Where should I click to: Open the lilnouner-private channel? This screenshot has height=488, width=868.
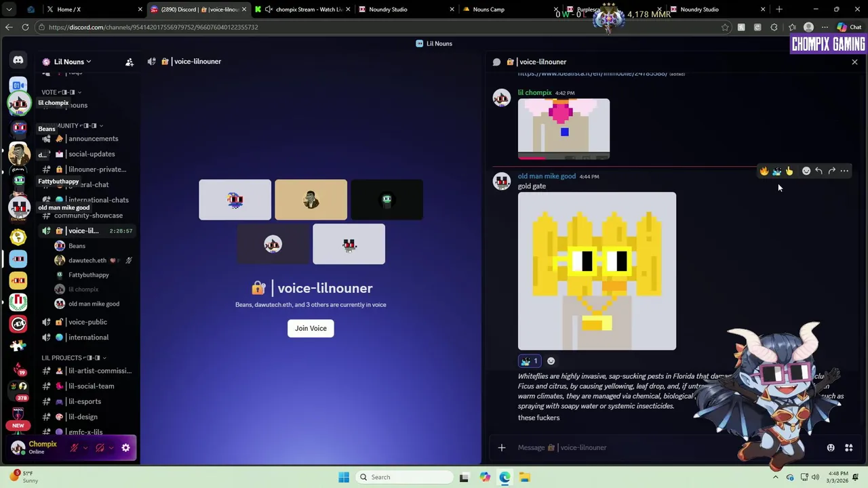point(87,169)
